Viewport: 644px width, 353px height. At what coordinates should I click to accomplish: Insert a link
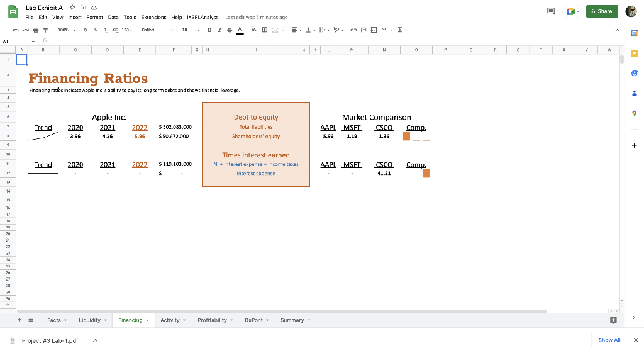(x=353, y=30)
